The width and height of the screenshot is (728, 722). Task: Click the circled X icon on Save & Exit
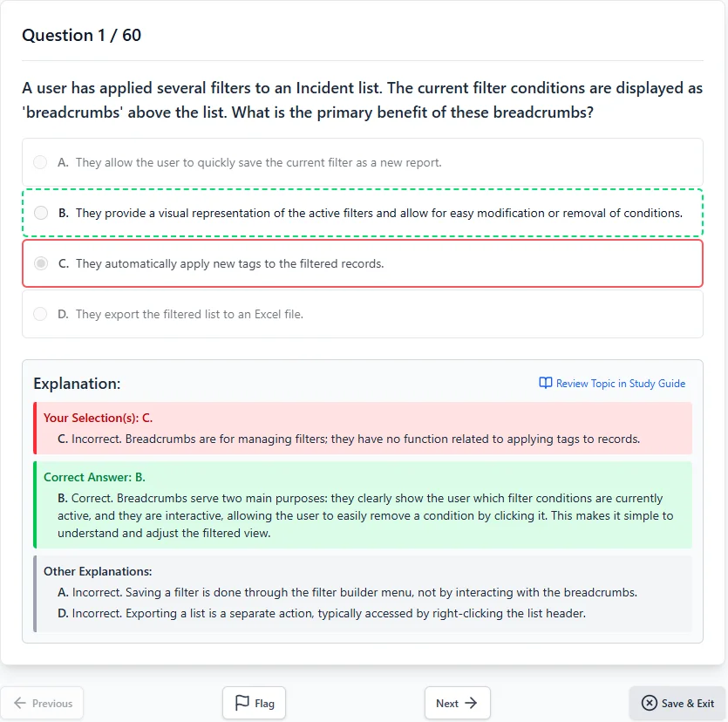tap(650, 703)
